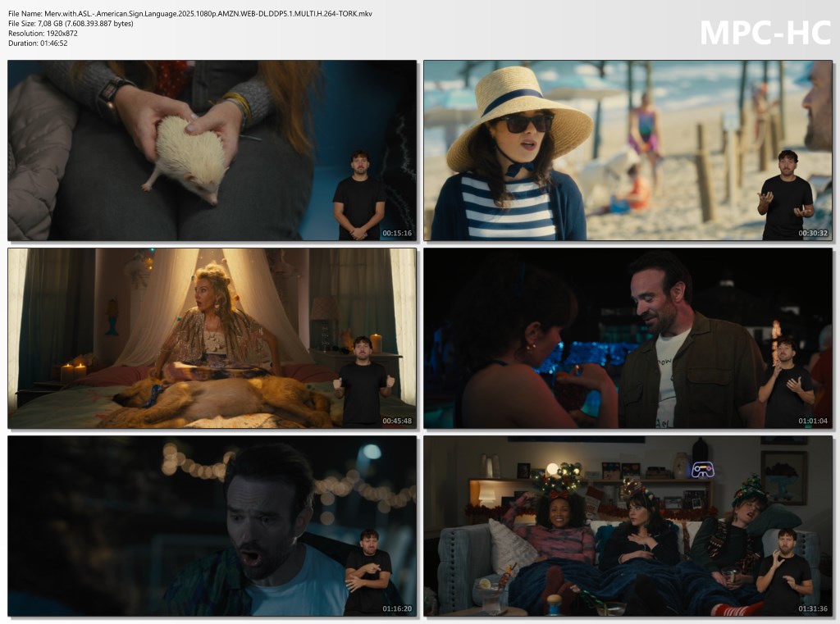The image size is (840, 624).
Task: Click the game controller neon sign
Action: click(702, 470)
